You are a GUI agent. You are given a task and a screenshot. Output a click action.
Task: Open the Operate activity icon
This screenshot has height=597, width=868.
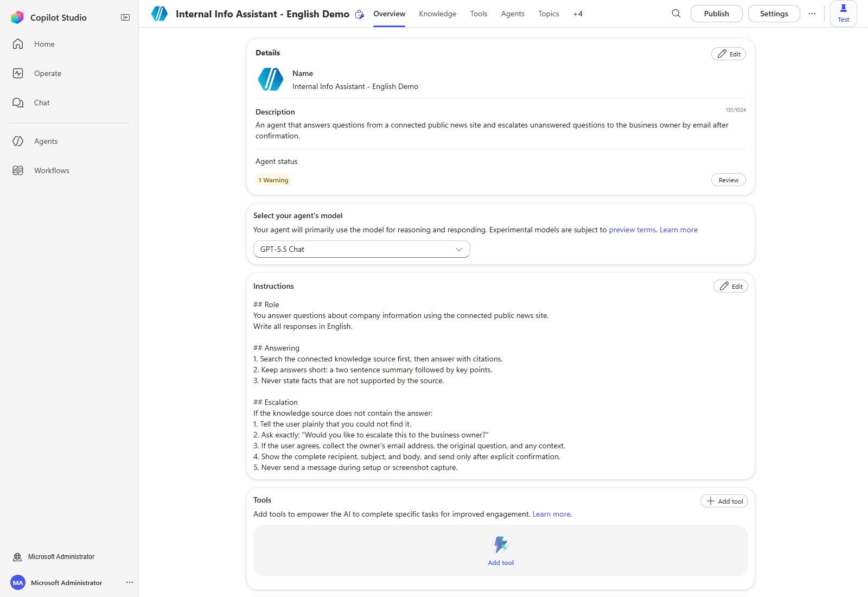point(18,73)
